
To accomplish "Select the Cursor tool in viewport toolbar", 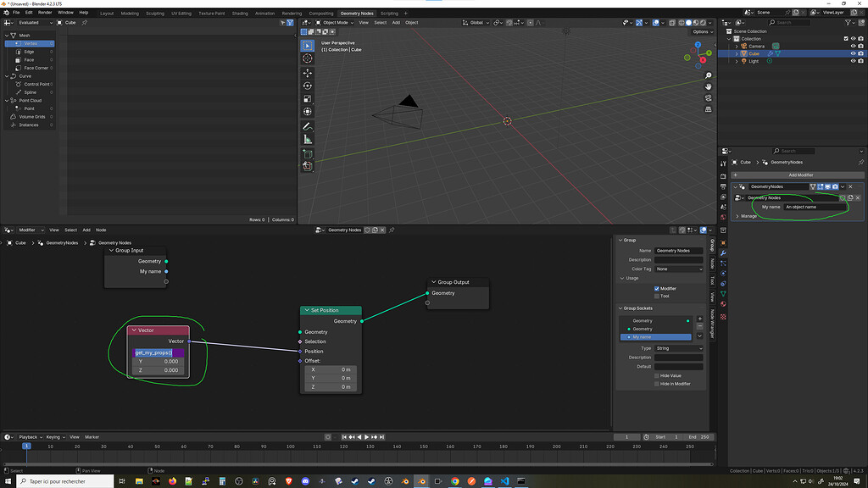I will pyautogui.click(x=307, y=58).
